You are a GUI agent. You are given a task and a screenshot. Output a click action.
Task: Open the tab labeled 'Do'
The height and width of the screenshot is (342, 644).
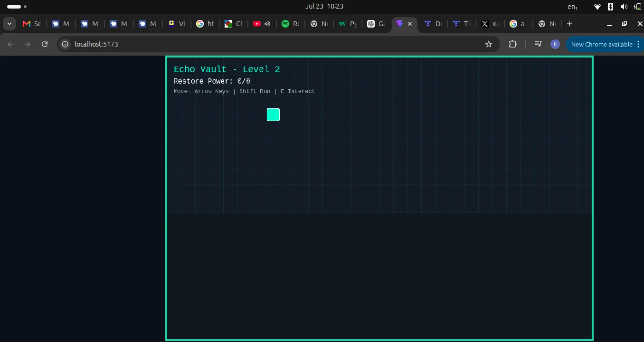433,24
